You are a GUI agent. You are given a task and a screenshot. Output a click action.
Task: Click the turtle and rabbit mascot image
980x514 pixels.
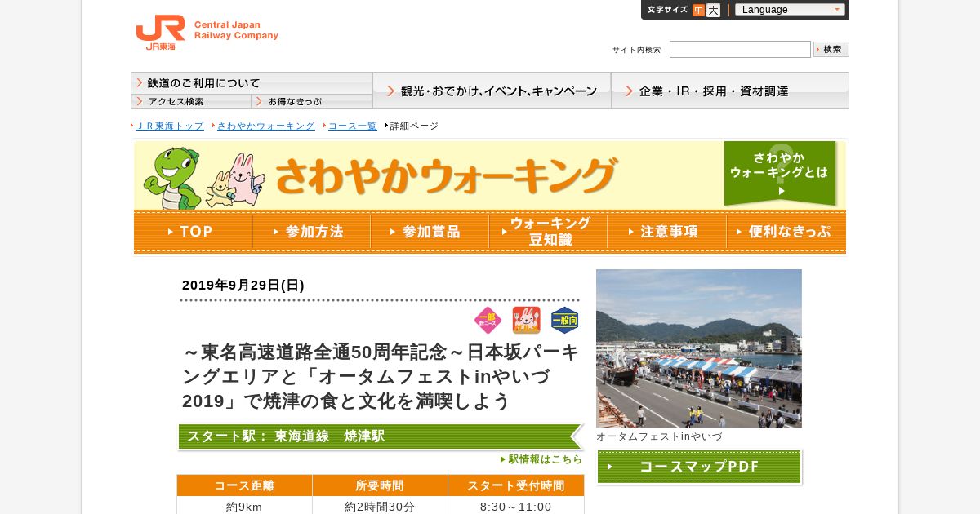click(x=204, y=178)
